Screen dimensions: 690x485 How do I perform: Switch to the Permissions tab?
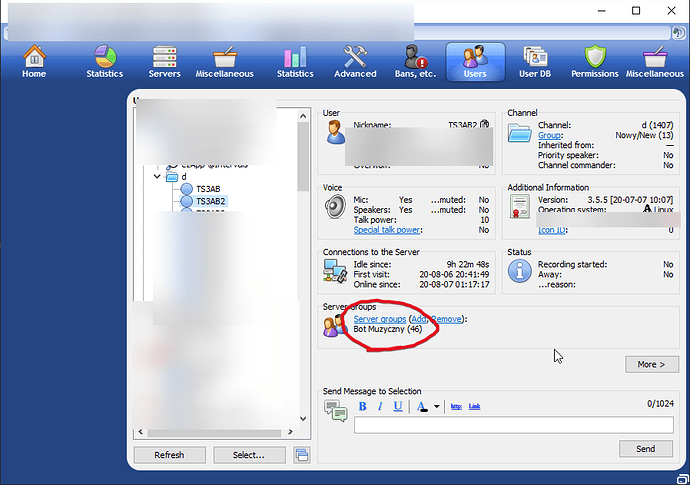coord(594,61)
